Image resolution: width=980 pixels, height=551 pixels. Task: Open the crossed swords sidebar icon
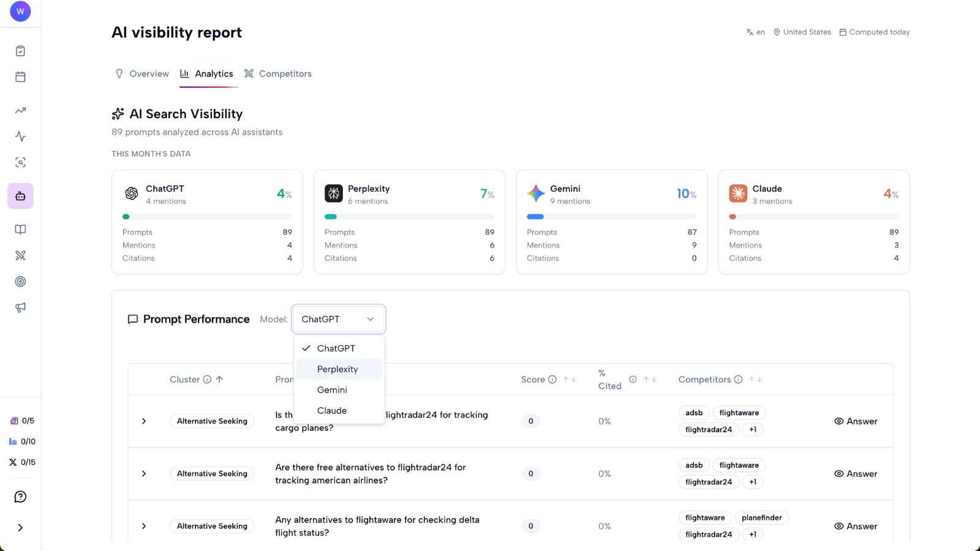[20, 255]
